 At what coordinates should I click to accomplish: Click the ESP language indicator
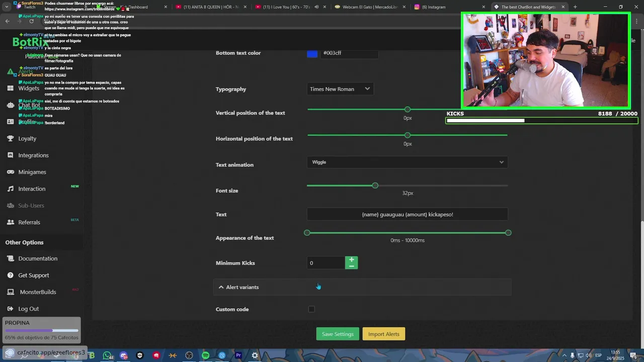tap(598, 355)
